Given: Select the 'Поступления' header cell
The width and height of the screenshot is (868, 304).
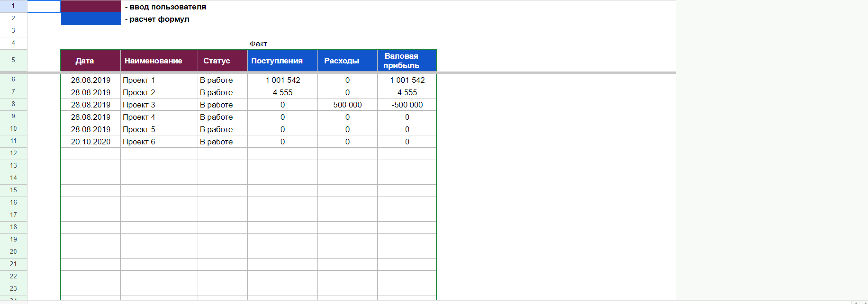Looking at the screenshot, I should click(x=282, y=61).
